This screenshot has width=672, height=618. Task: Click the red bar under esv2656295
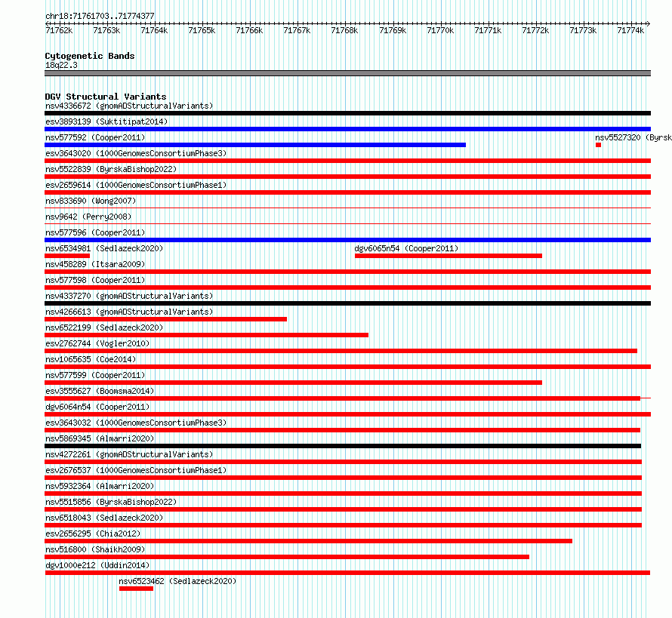pyautogui.click(x=309, y=541)
